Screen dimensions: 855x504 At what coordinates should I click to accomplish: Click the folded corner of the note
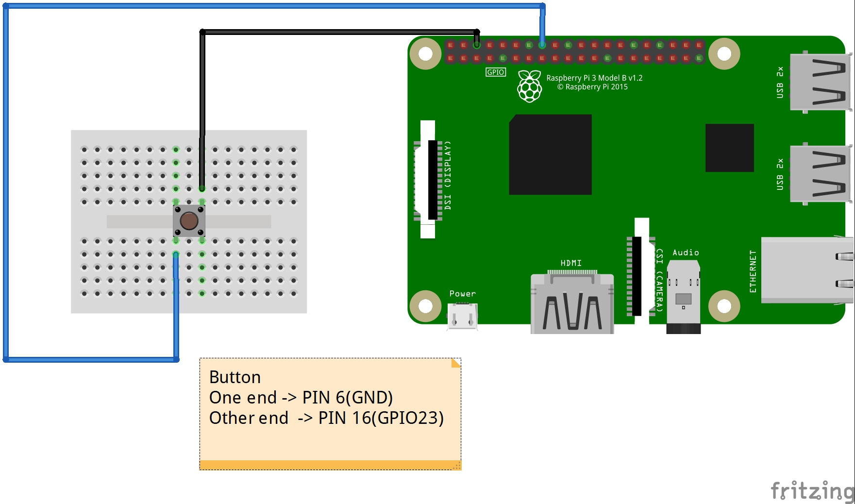point(456,363)
